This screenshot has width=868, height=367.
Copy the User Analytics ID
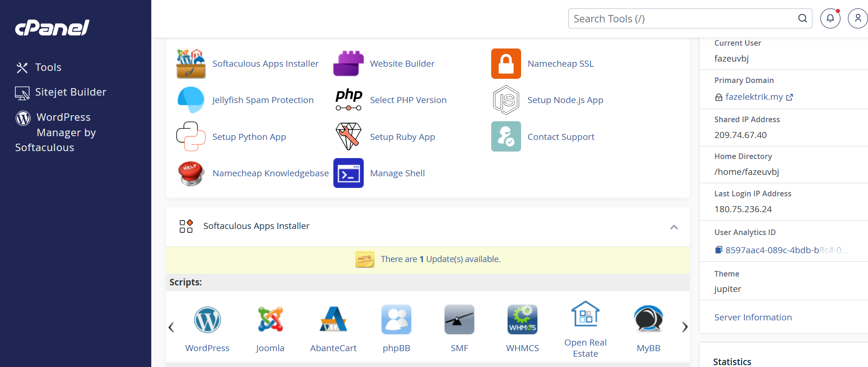(719, 250)
